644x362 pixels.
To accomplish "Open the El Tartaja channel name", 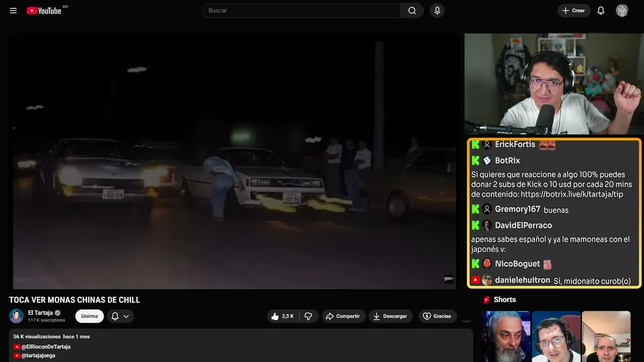I will coord(40,313).
